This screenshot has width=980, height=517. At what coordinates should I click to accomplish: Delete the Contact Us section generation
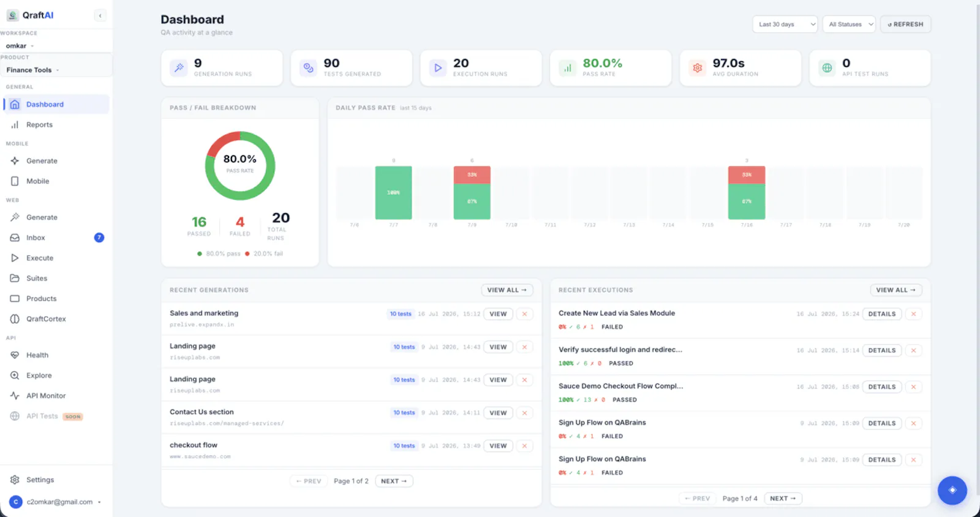coord(525,413)
